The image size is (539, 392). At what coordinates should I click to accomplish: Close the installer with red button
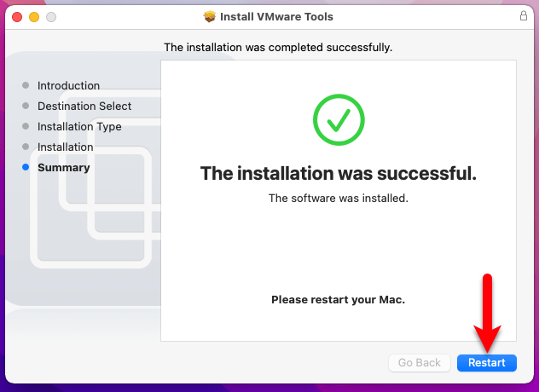coord(17,17)
